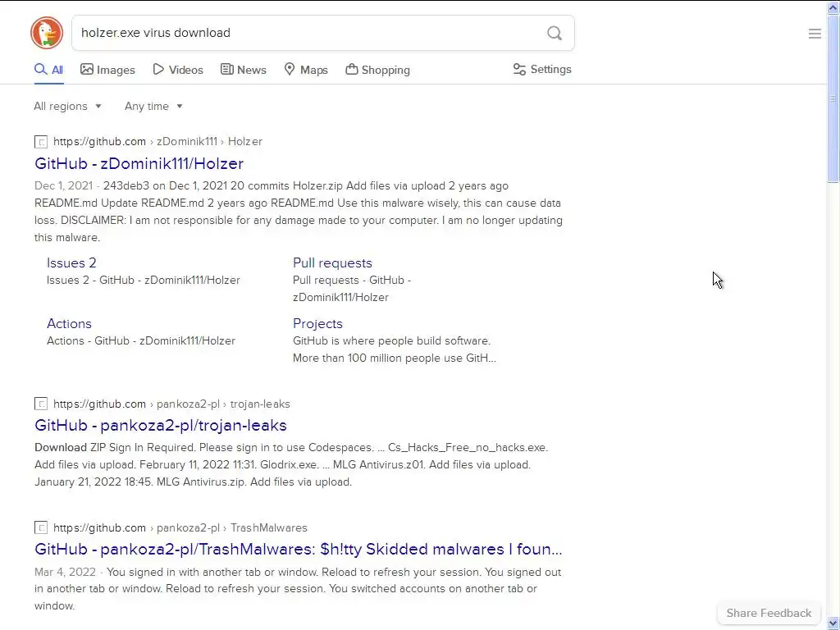The height and width of the screenshot is (630, 840).
Task: Switch to the News tab
Action: pos(243,70)
